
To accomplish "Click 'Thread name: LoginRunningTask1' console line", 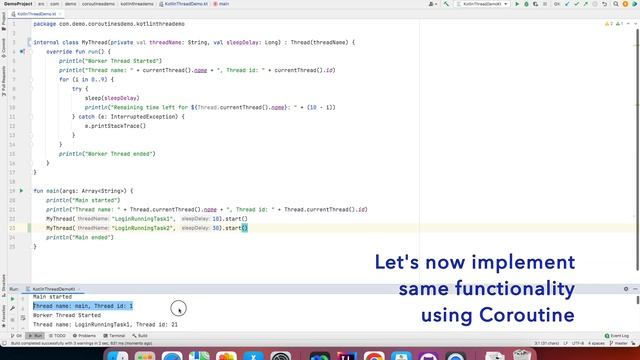I will [105, 325].
